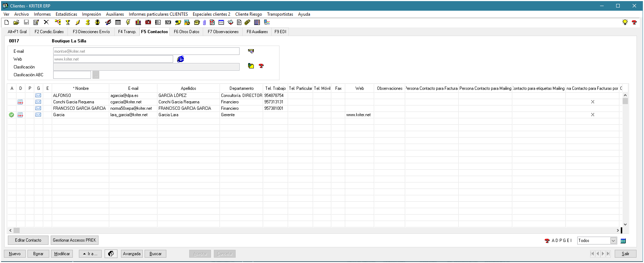Select the 'lara_garcia@kriter.net' cell
Image resolution: width=644 pixels, height=263 pixels.
tap(133, 115)
